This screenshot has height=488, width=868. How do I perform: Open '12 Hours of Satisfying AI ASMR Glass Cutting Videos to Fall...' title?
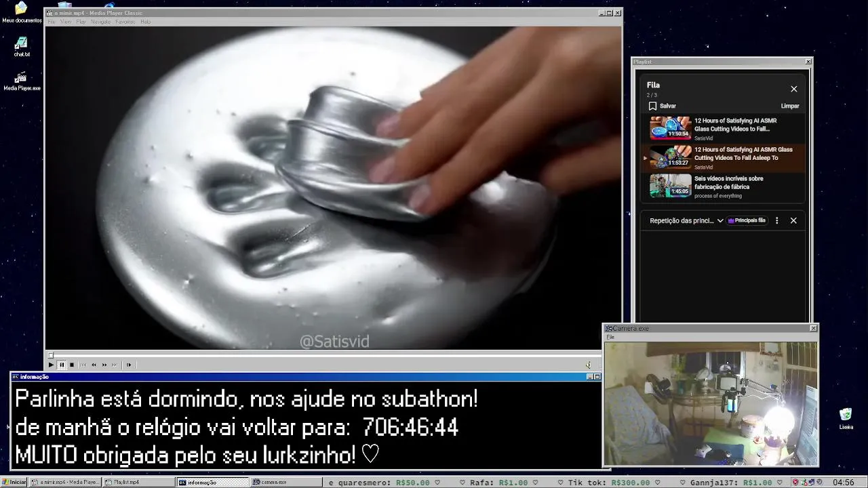click(x=736, y=125)
